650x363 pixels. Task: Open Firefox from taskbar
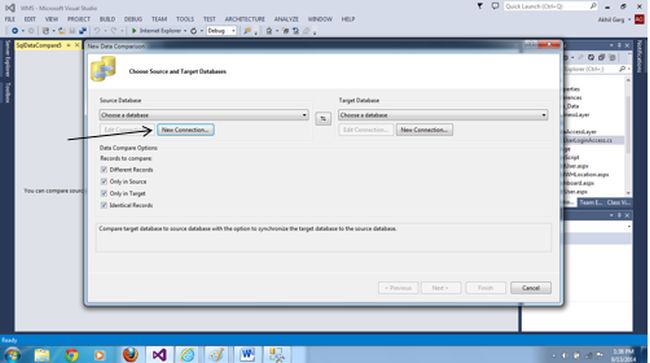(130, 355)
